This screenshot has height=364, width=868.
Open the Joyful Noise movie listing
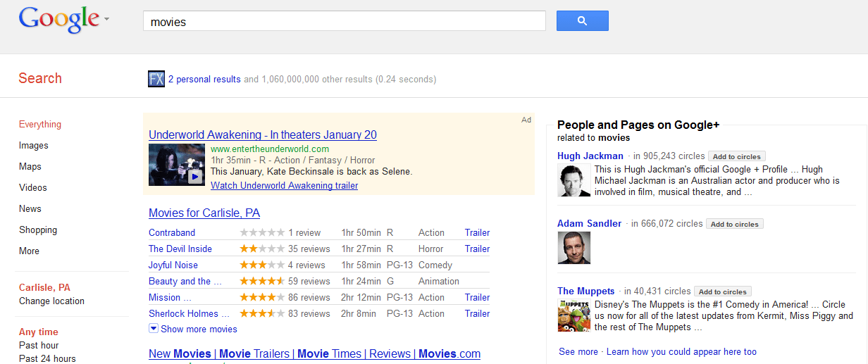(173, 265)
